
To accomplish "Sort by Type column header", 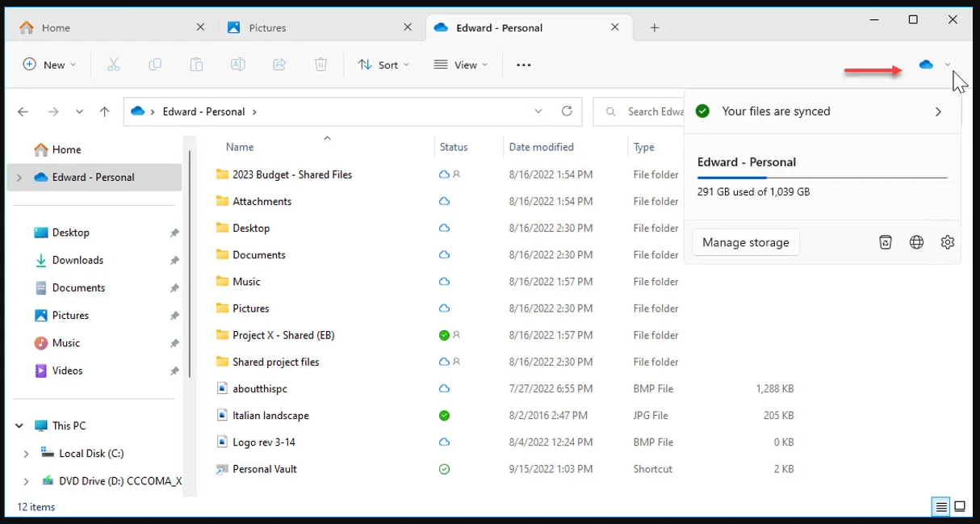I will click(644, 147).
